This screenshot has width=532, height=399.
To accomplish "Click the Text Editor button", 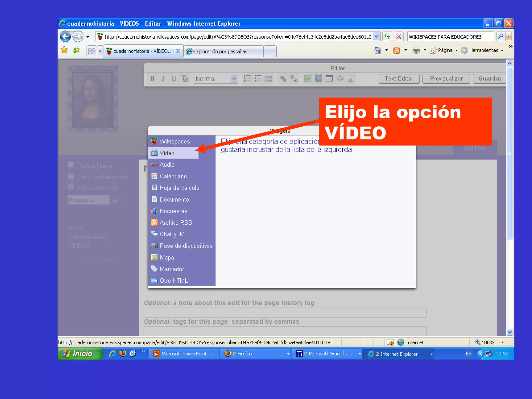I will (x=399, y=78).
